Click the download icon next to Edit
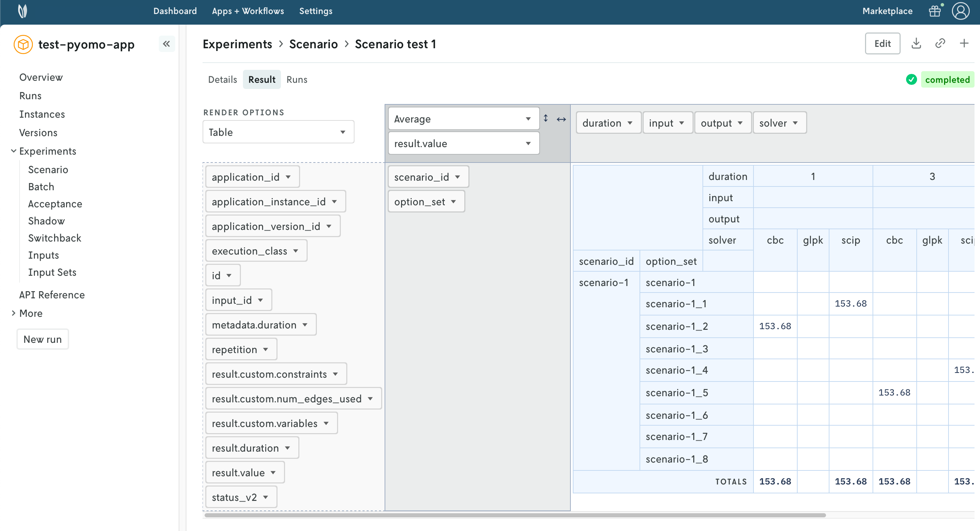The image size is (980, 531). [916, 43]
